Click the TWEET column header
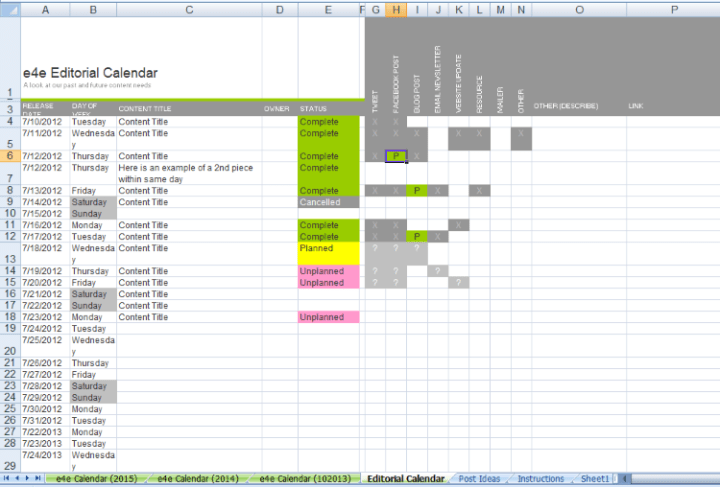This screenshot has height=487, width=720. [375, 101]
